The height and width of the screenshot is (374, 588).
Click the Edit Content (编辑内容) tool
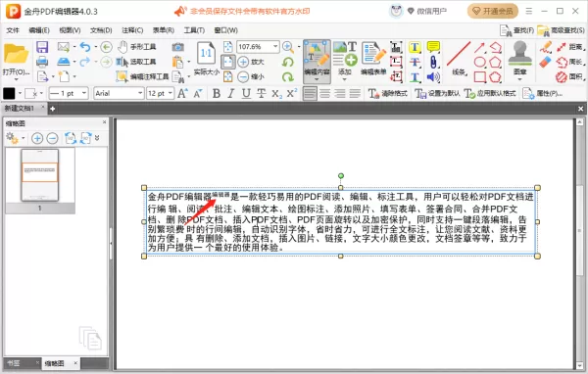click(x=317, y=61)
